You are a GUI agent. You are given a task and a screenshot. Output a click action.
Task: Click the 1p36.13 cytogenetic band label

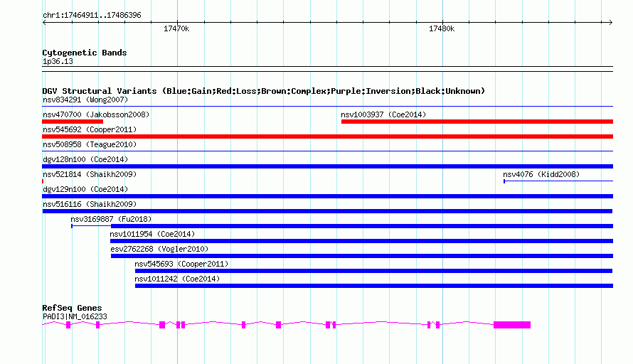[58, 61]
